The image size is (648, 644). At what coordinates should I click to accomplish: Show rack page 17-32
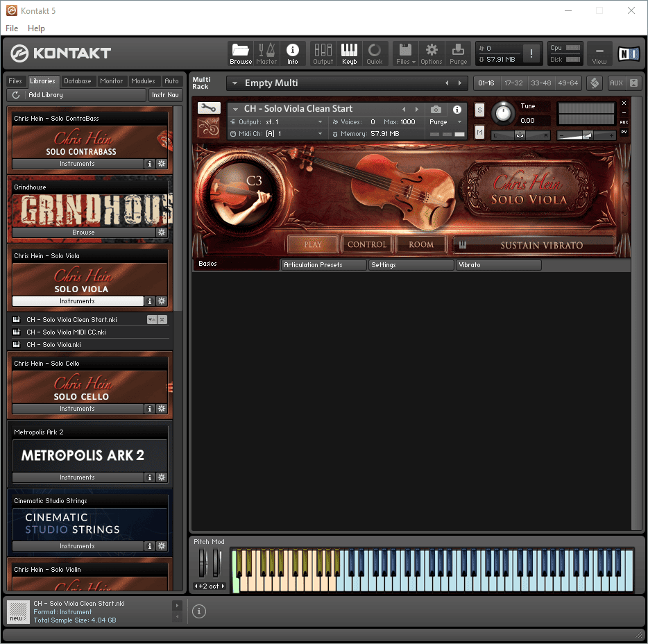[513, 83]
